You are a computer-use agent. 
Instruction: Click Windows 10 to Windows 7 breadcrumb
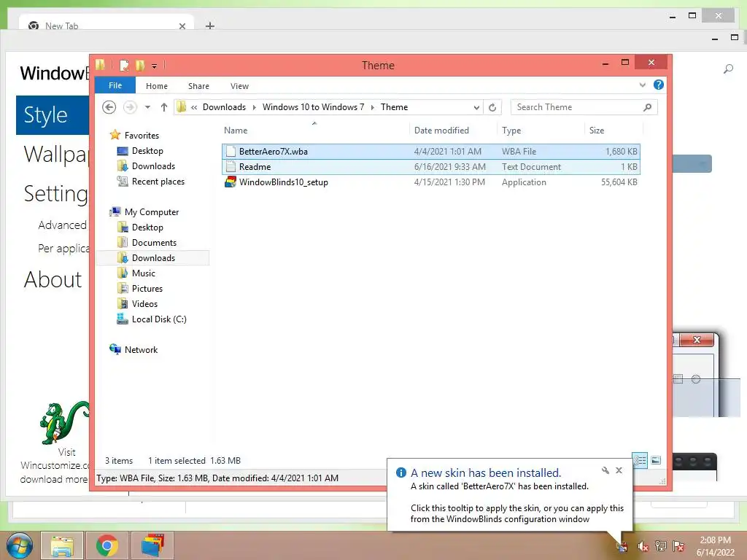click(313, 107)
